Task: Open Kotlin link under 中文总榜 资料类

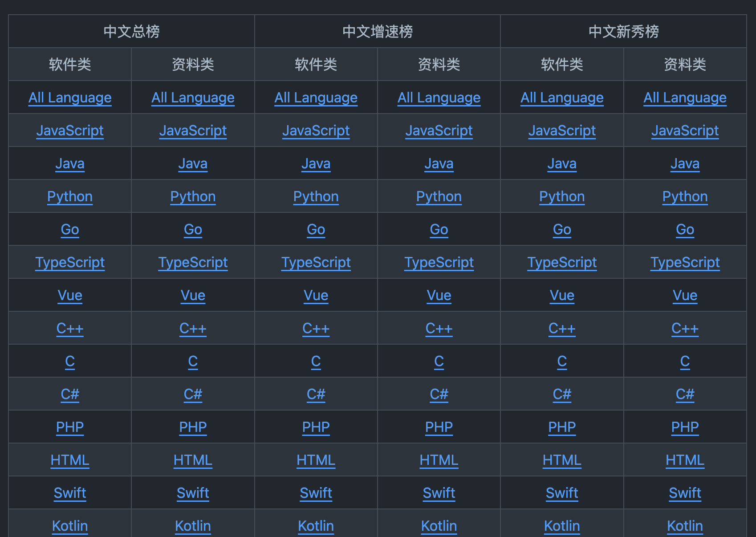Action: [193, 526]
